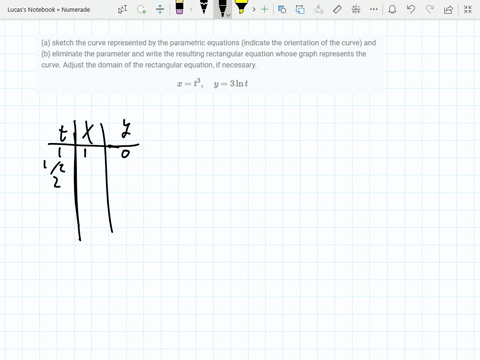The height and width of the screenshot is (360, 480).
Task: Click the problem text starting '(a) sketch the curve'
Action: (x=209, y=54)
